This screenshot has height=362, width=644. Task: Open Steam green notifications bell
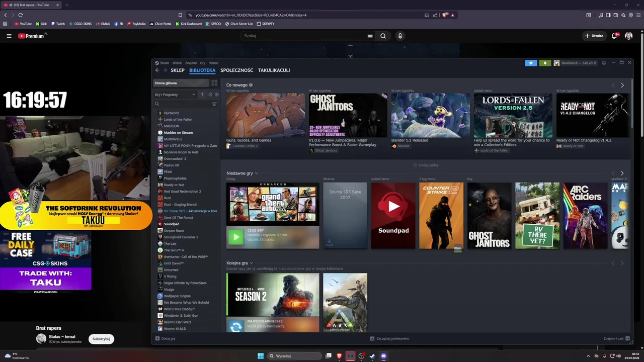[x=545, y=63]
